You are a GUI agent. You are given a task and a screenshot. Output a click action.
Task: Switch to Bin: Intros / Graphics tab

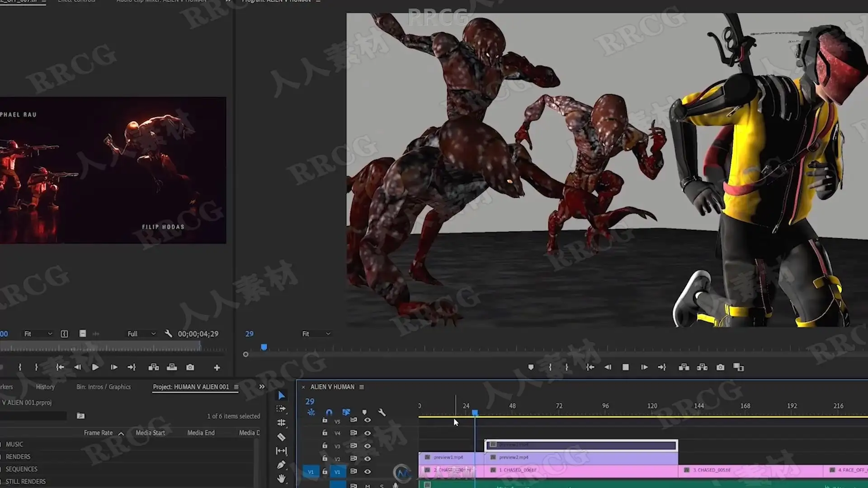[x=104, y=387]
